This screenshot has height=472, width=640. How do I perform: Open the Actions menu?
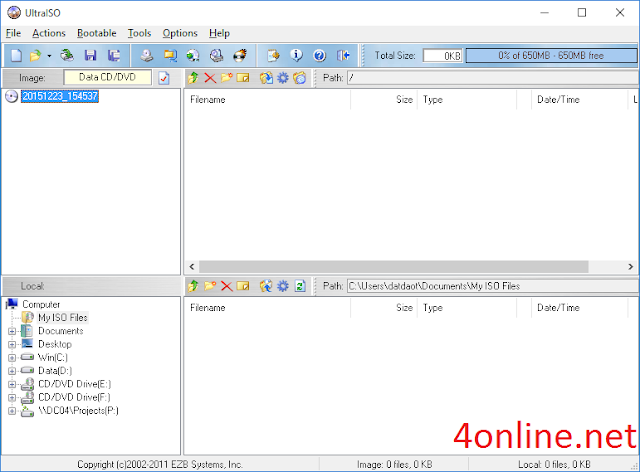click(x=49, y=33)
